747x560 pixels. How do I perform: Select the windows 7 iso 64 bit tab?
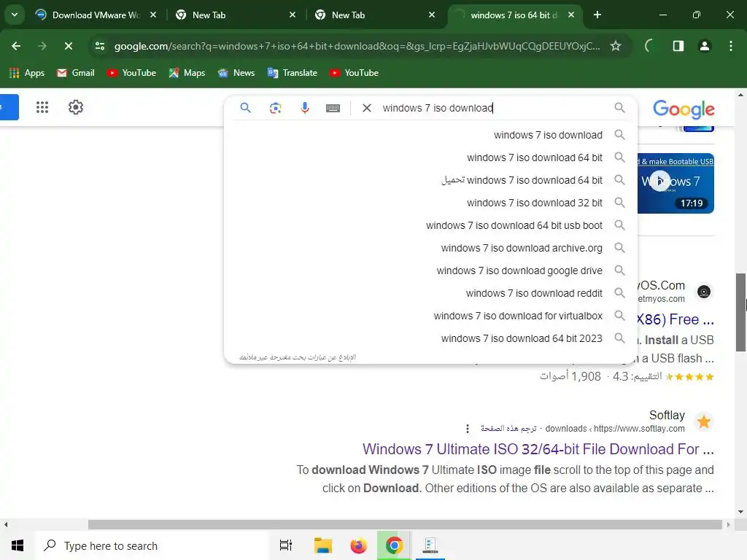tap(514, 15)
